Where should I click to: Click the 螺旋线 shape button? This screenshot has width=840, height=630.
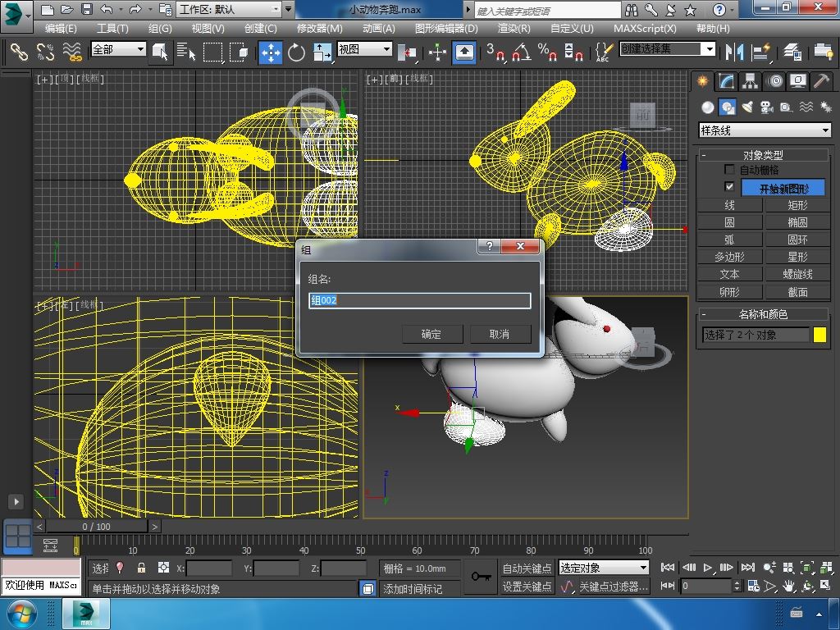[x=797, y=274]
